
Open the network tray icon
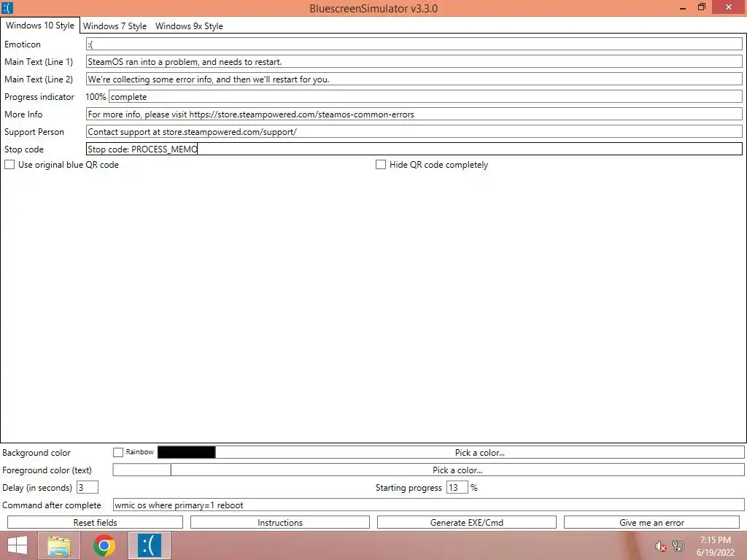[x=678, y=546]
